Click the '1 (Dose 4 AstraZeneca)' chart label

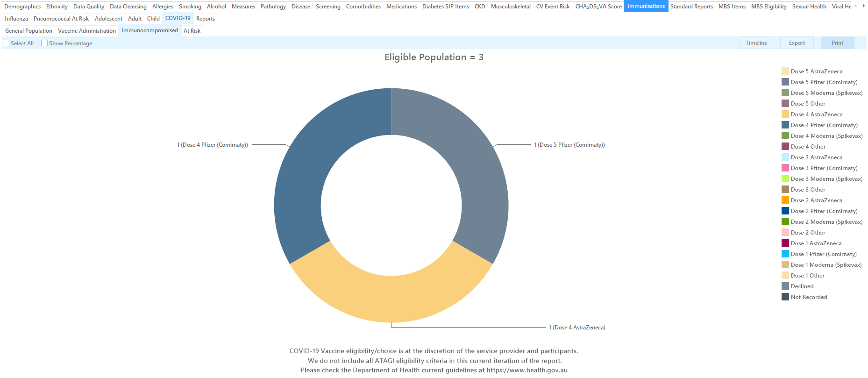point(577,328)
